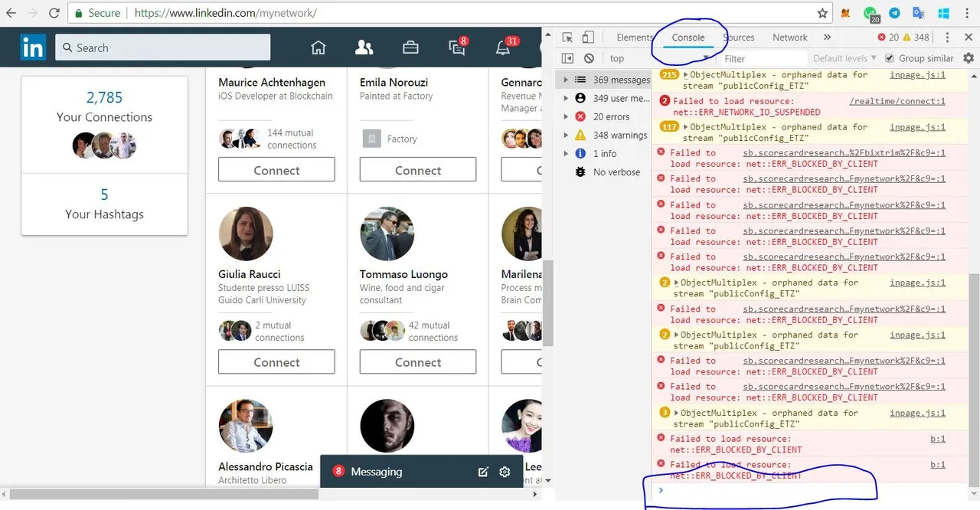Open Maurice Achtenhagen name link
Screen dimensions: 980x510
pyautogui.click(x=272, y=82)
